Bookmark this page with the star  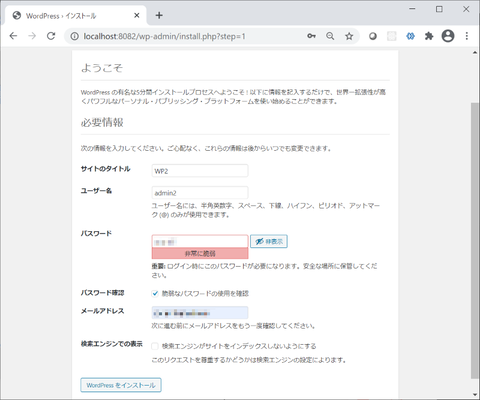click(349, 36)
